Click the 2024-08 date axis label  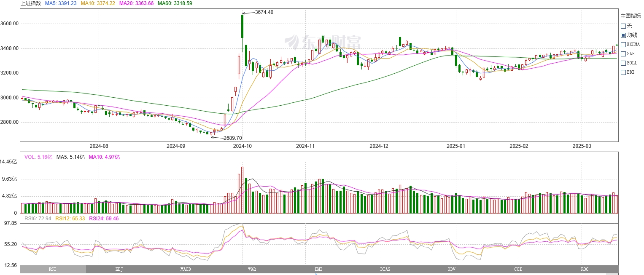tap(99, 146)
